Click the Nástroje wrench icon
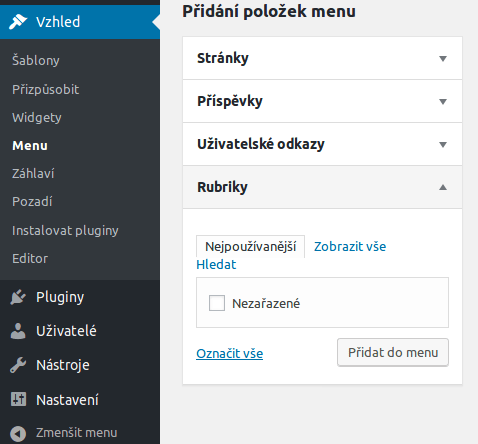The image size is (478, 444). [18, 365]
